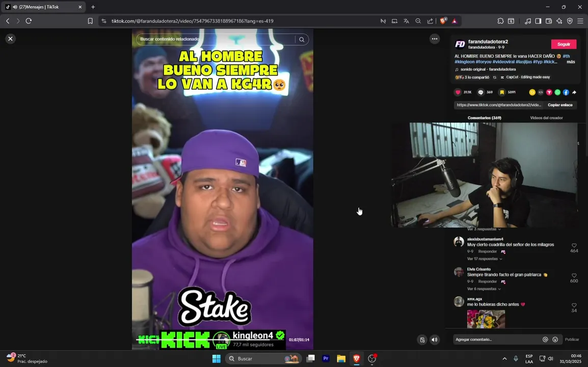Image resolution: width=588 pixels, height=367 pixels.
Task: Follow faranduladotera2 with the Seguir button
Action: point(564,44)
